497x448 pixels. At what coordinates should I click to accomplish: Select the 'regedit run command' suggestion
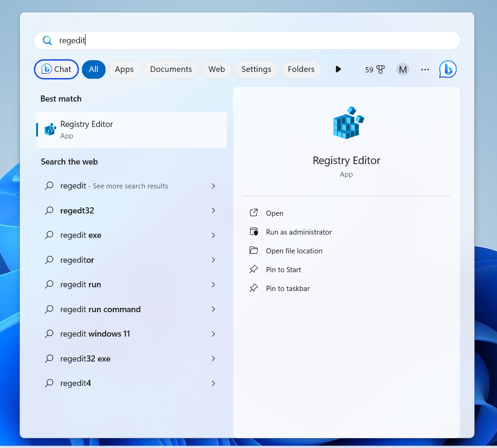click(132, 309)
